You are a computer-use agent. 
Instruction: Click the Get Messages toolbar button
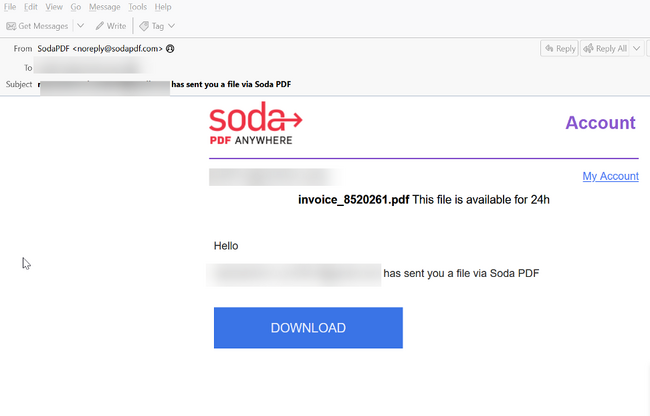(38, 25)
